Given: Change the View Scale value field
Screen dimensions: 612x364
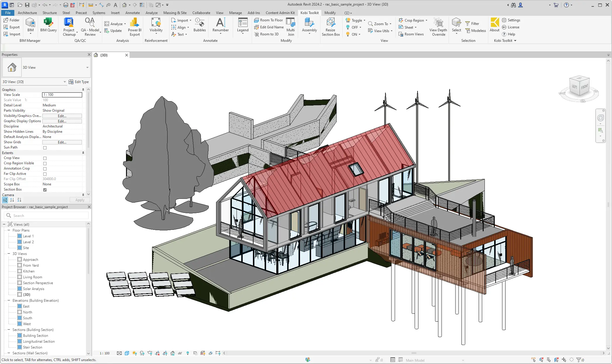Looking at the screenshot, I should pyautogui.click(x=62, y=95).
